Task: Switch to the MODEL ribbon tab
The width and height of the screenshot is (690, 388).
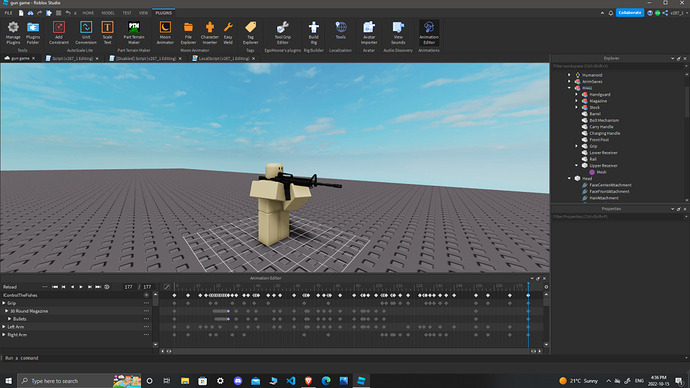Action: point(108,13)
